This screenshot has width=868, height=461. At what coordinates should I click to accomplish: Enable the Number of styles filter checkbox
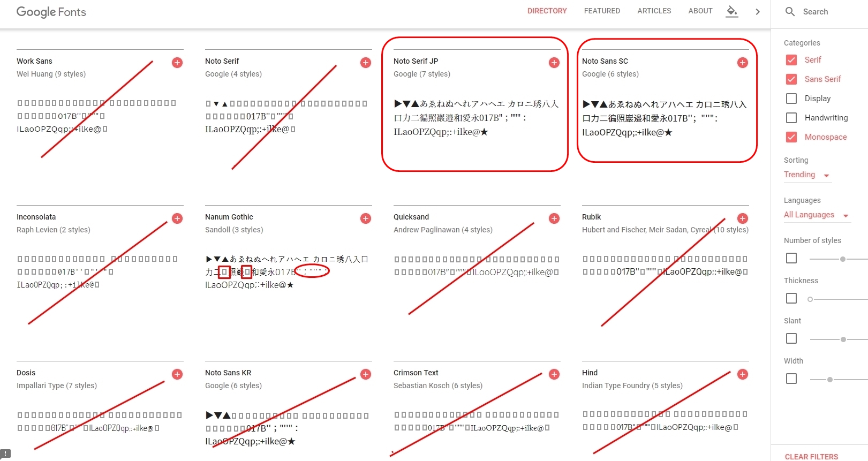[x=791, y=258]
